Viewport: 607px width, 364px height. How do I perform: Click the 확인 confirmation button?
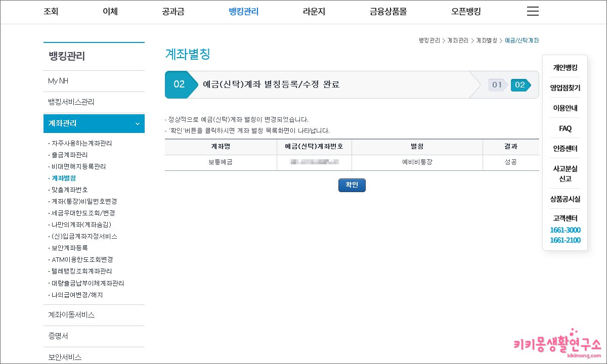[352, 185]
